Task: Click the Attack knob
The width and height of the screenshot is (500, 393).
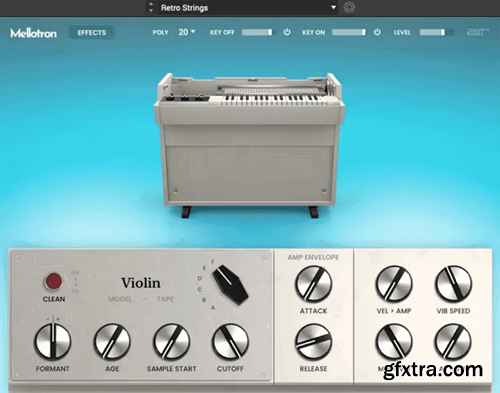Action: tap(313, 284)
